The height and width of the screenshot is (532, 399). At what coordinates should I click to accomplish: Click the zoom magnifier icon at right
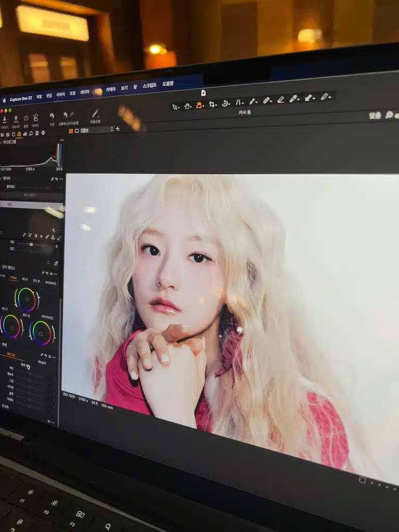[389, 115]
